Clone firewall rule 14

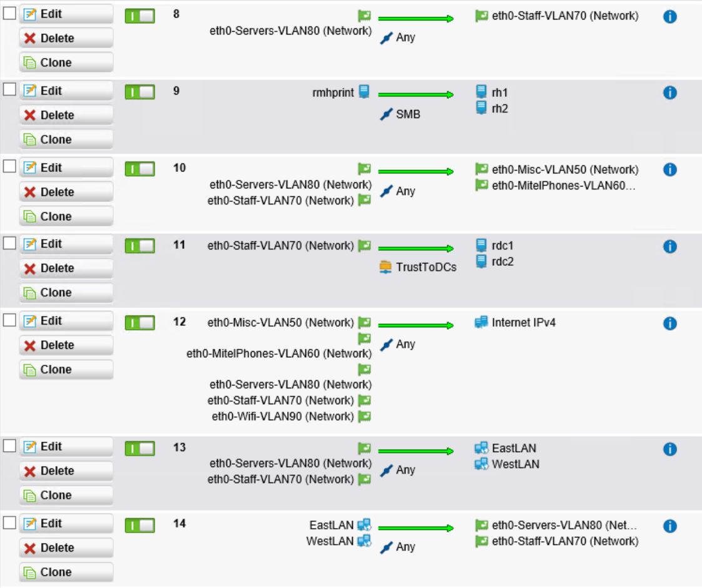(x=66, y=572)
